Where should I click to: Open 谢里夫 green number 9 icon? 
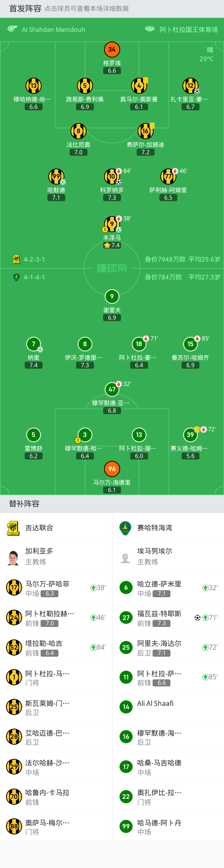(112, 296)
